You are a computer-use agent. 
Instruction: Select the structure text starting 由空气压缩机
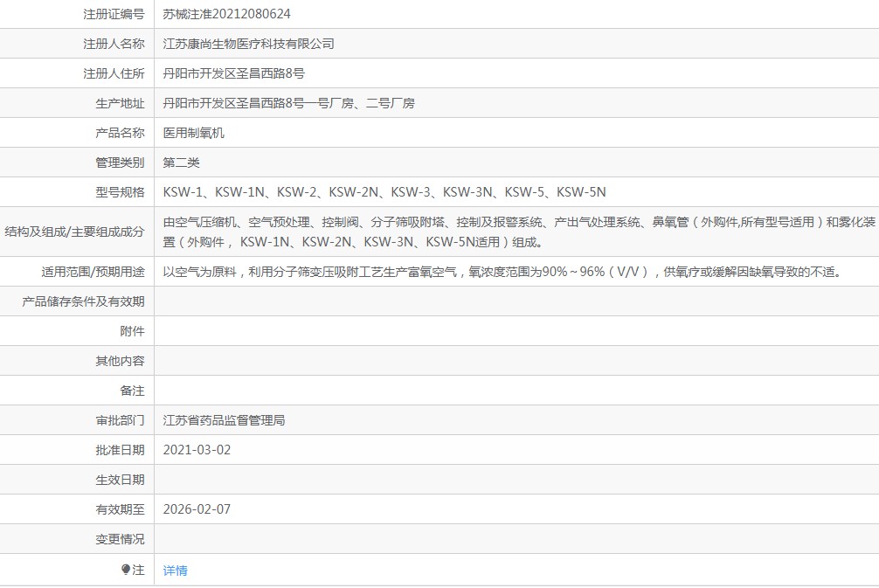point(519,232)
